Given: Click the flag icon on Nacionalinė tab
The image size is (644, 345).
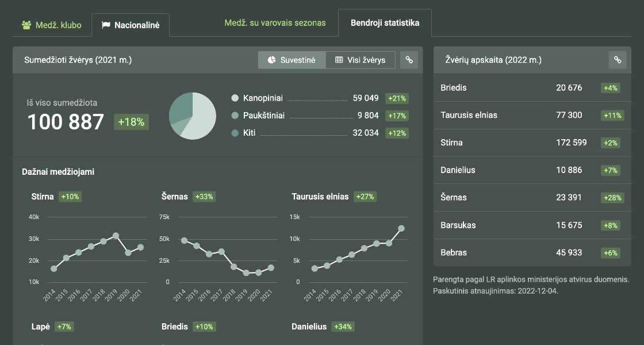Looking at the screenshot, I should 106,25.
